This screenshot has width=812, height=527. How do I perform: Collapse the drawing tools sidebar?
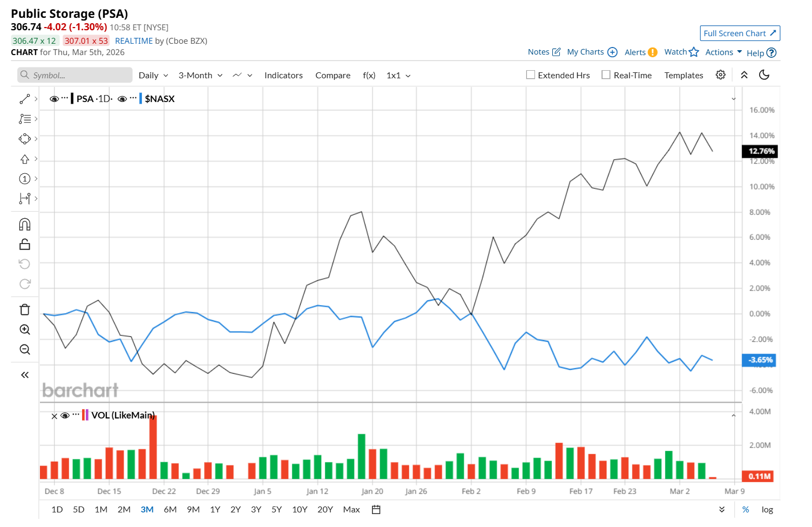click(25, 375)
